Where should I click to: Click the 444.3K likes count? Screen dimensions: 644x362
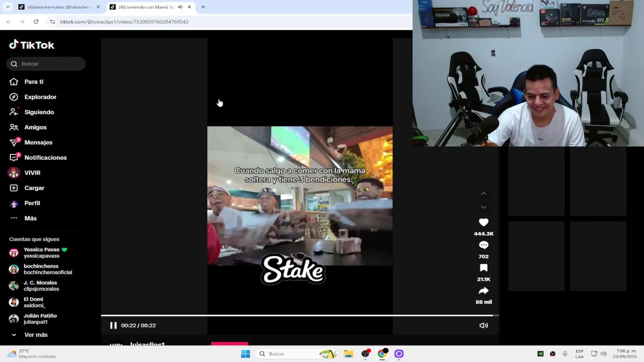(x=484, y=234)
